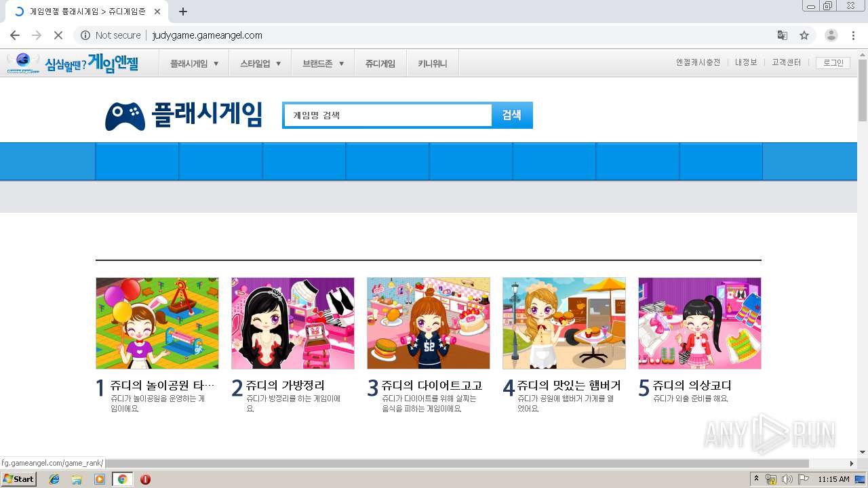This screenshot has width=868, height=488.
Task: Open the amusement park game thumbnail
Action: coord(157,323)
